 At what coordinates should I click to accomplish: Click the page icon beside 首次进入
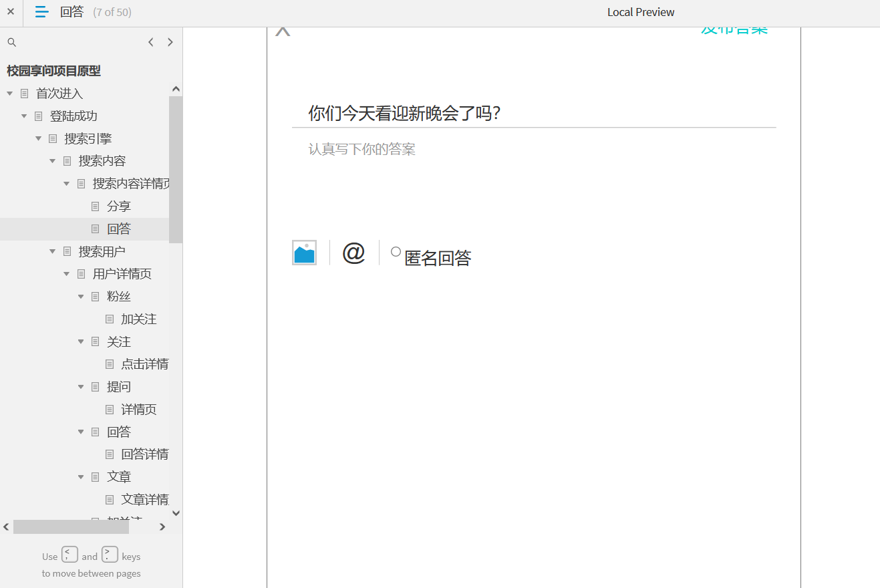click(x=25, y=94)
